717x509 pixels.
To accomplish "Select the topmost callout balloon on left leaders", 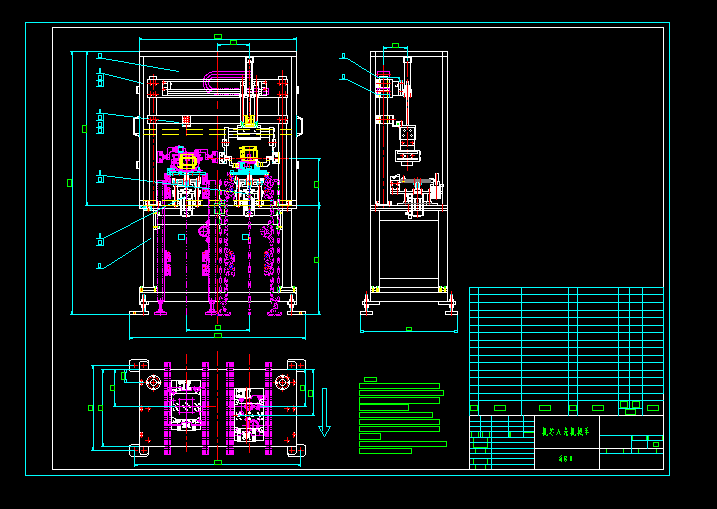I will point(100,56).
